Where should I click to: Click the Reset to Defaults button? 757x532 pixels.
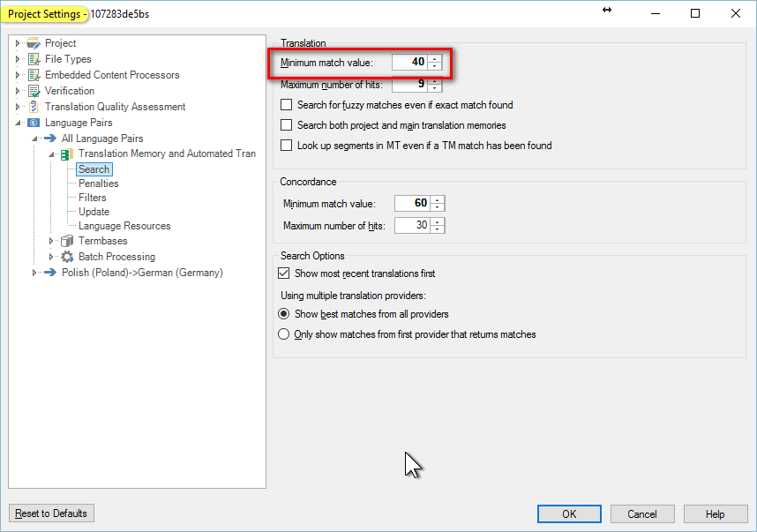[51, 513]
